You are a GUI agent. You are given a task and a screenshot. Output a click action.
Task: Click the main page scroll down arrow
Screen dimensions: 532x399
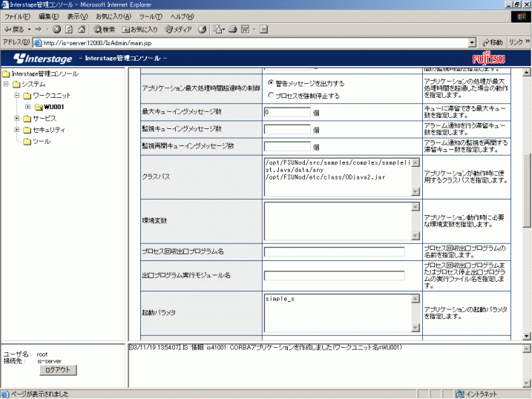coord(527,336)
